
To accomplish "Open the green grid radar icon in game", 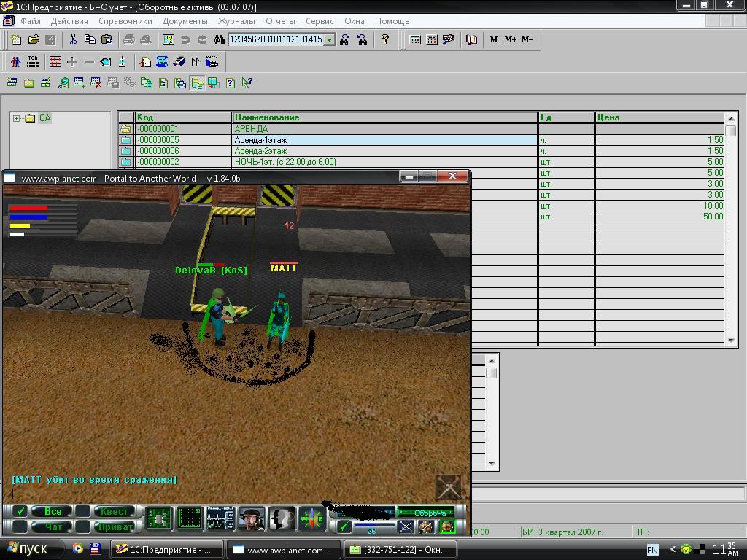I will pyautogui.click(x=189, y=518).
